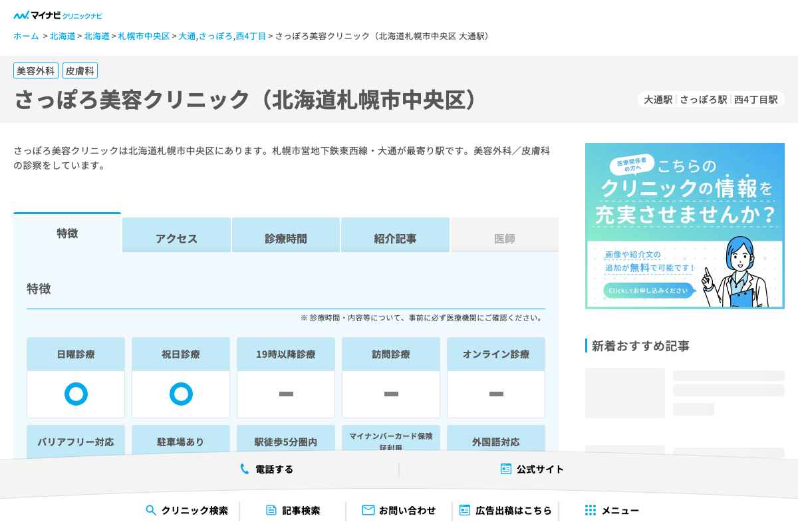The image size is (798, 532).
Task: Return to the 特徴 tab
Action: [x=67, y=233]
